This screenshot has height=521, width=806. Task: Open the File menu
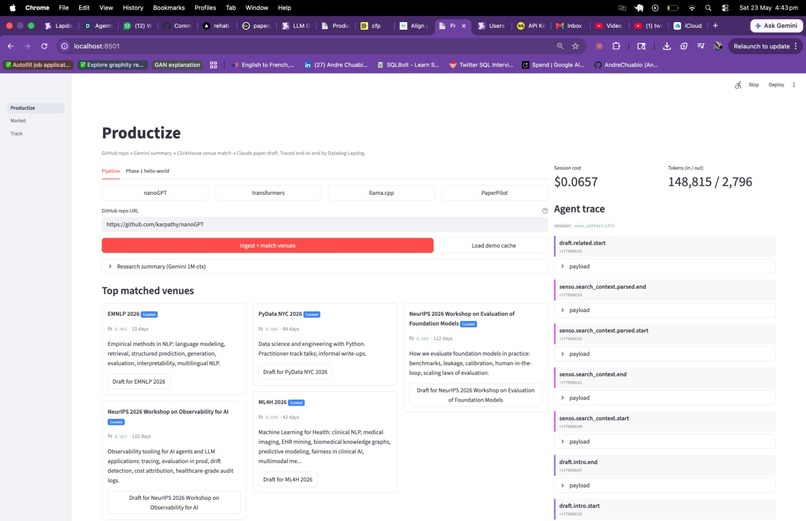(64, 8)
